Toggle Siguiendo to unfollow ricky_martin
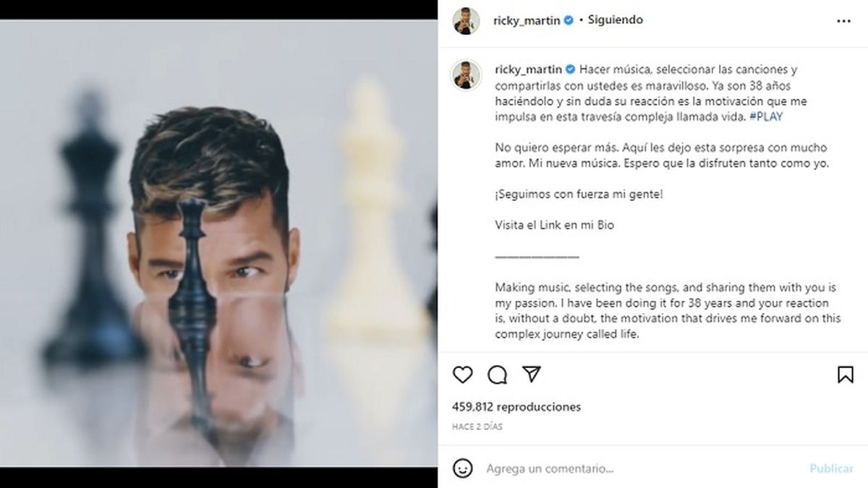868x488 pixels. (615, 20)
